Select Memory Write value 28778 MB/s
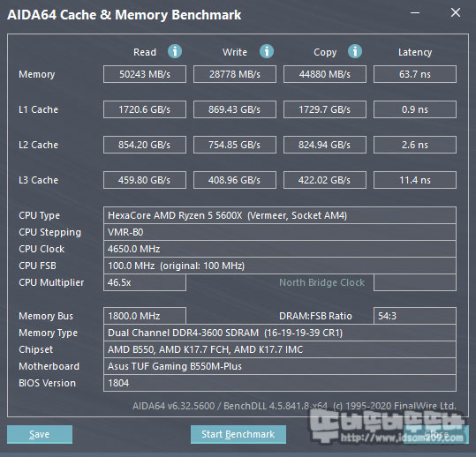The width and height of the screenshot is (476, 457). coord(235,74)
